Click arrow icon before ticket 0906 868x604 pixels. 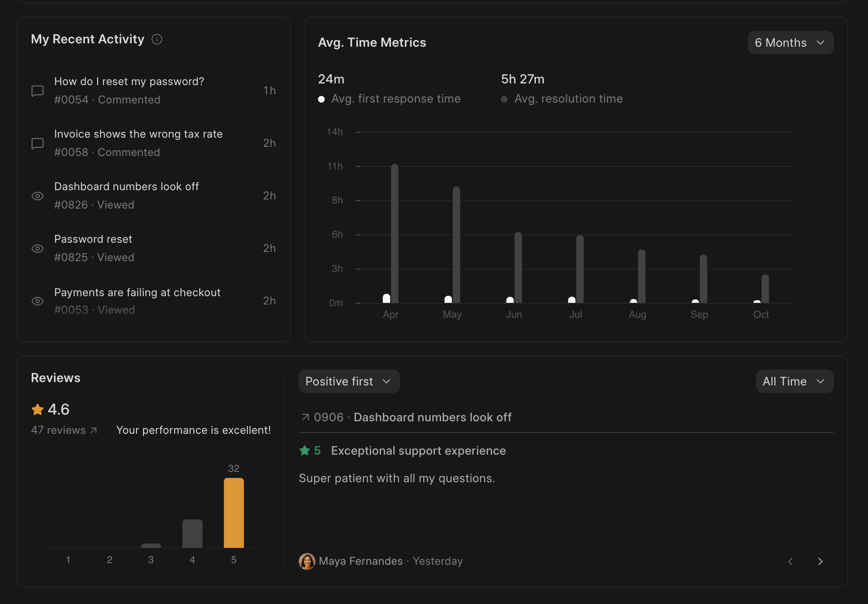pyautogui.click(x=305, y=417)
